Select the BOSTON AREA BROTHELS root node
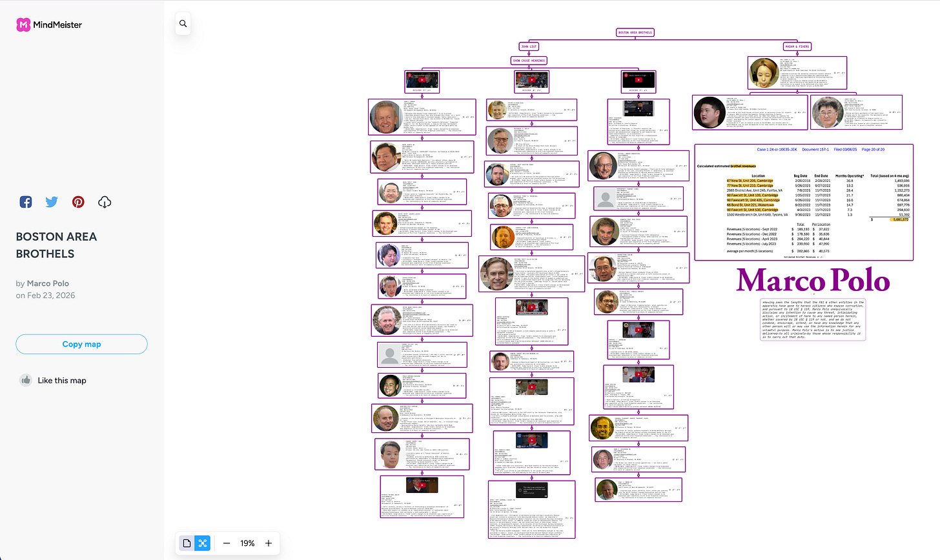The image size is (940, 560). [635, 32]
